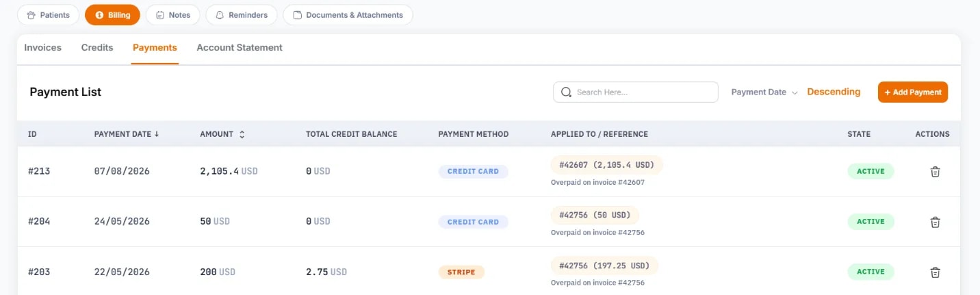Open invoice chip #42607 (2,105.4 USD)
The image size is (980, 295).
(607, 165)
